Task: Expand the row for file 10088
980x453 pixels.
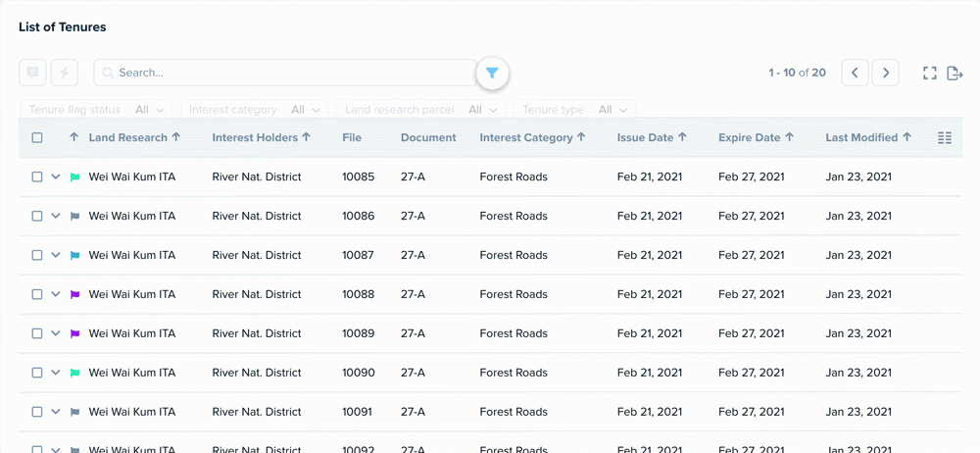Action: click(x=56, y=294)
